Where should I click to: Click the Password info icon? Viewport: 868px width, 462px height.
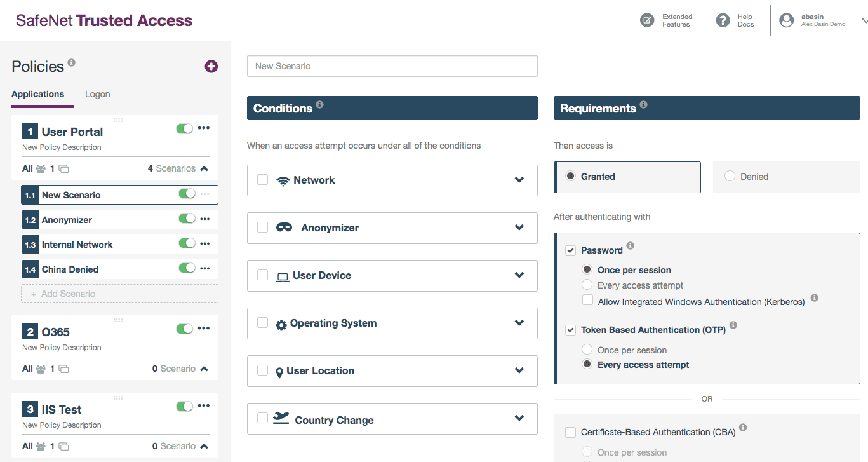[630, 245]
